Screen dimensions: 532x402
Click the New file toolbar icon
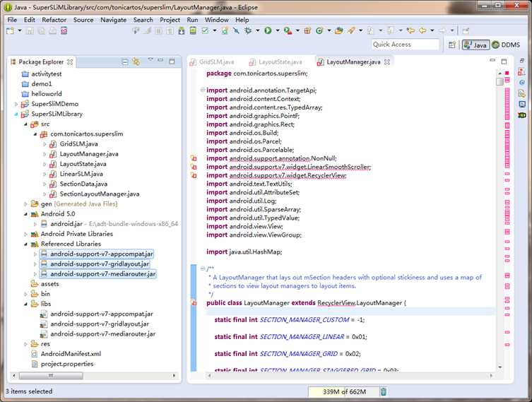point(12,31)
